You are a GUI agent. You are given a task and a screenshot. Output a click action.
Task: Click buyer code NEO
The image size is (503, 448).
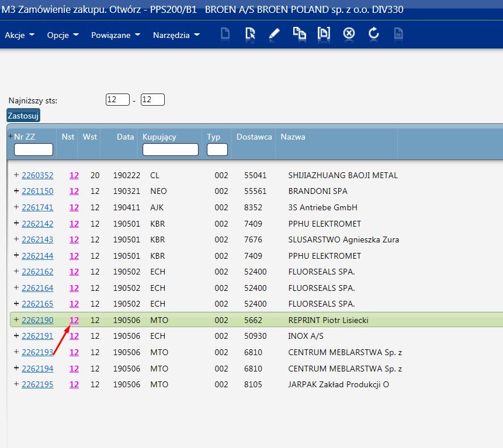coord(158,191)
